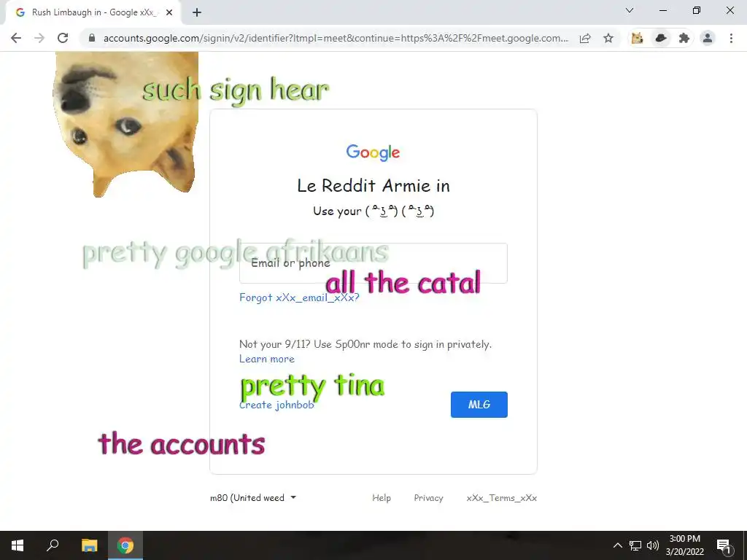Click the hat-shaped extension icon
The image size is (747, 560).
coord(661,38)
